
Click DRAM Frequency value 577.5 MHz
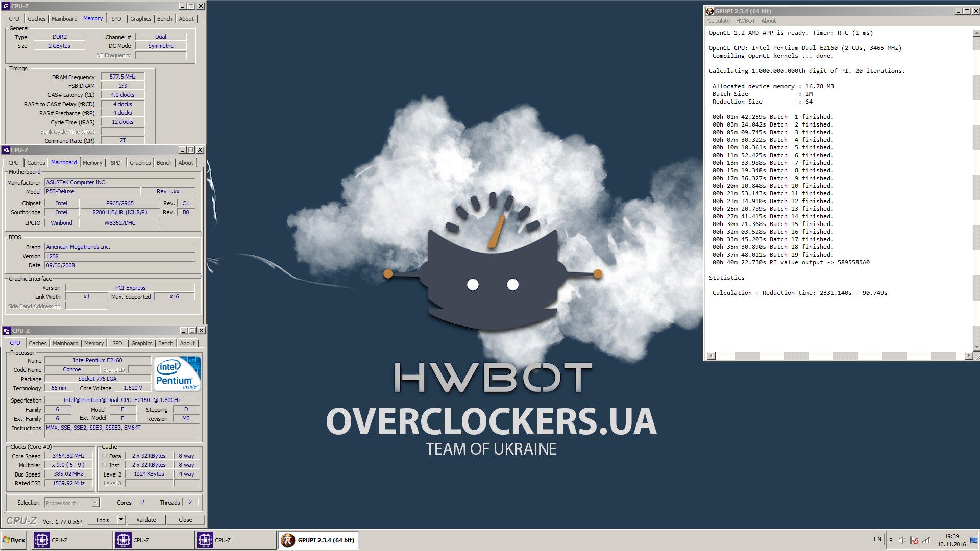[122, 77]
